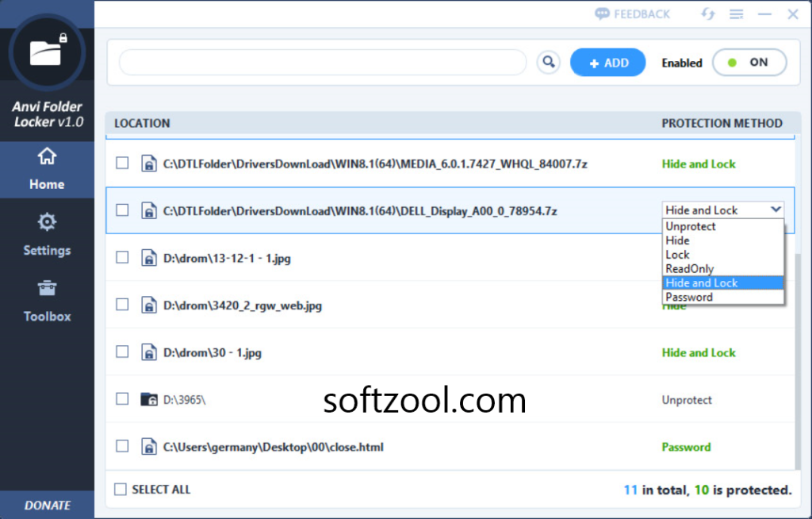Open the hamburger menu in the title bar
812x519 pixels.
pyautogui.click(x=734, y=13)
